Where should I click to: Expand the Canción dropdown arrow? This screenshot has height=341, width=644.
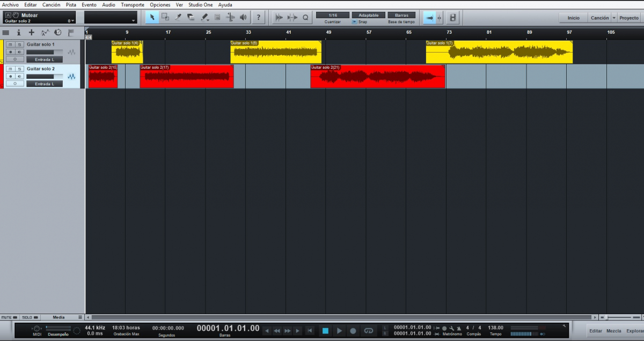coord(614,18)
